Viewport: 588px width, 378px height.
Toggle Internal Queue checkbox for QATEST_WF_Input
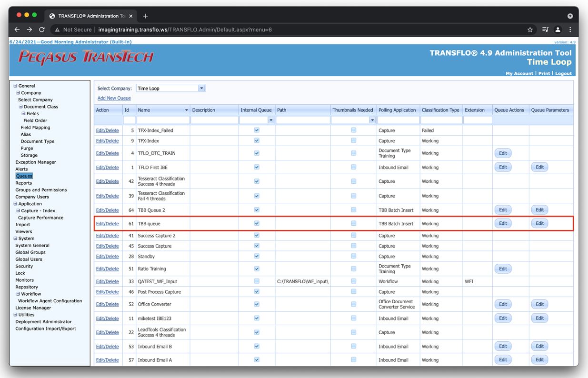[257, 281]
